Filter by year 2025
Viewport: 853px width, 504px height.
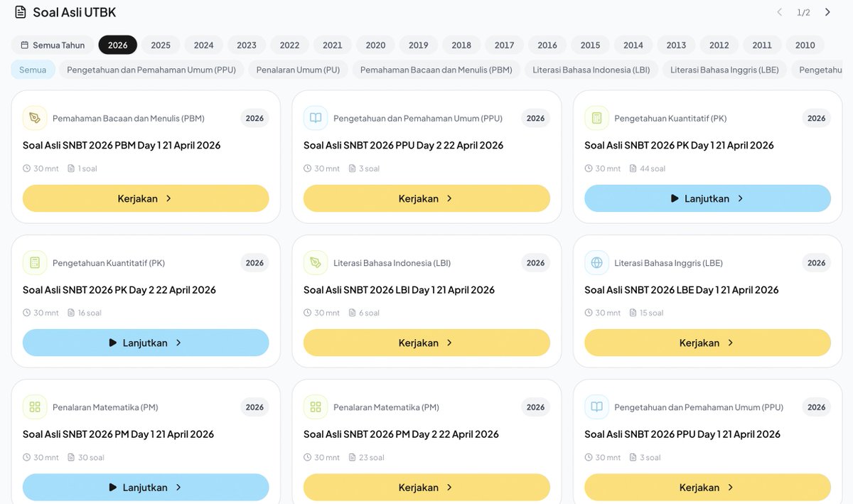161,45
